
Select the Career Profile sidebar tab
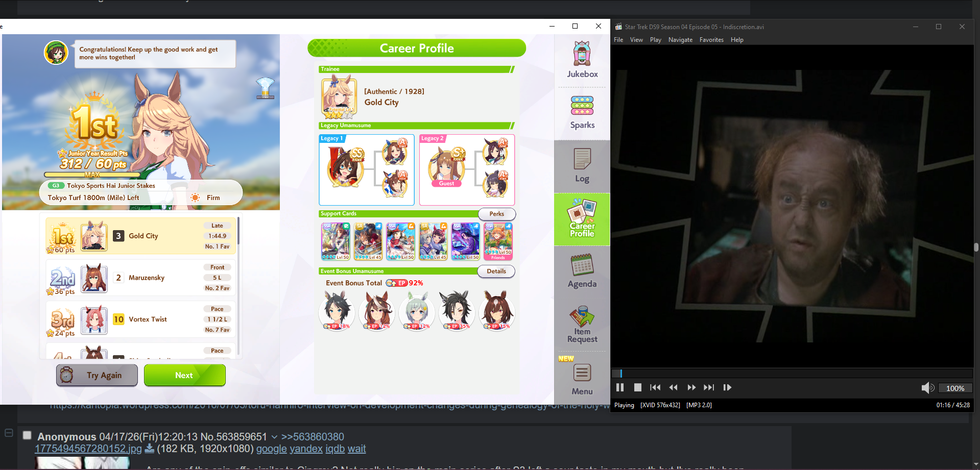coord(582,219)
